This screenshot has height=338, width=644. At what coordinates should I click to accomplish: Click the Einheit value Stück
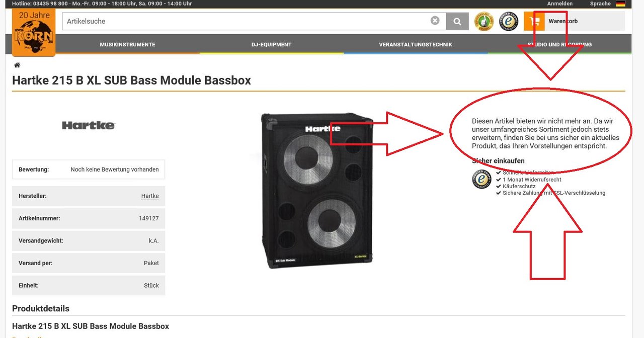[x=151, y=285]
